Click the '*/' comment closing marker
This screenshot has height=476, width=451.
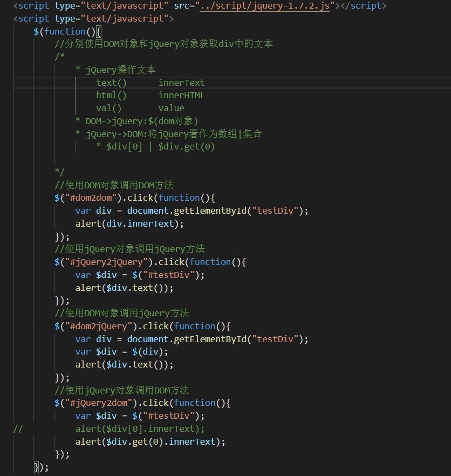point(60,172)
